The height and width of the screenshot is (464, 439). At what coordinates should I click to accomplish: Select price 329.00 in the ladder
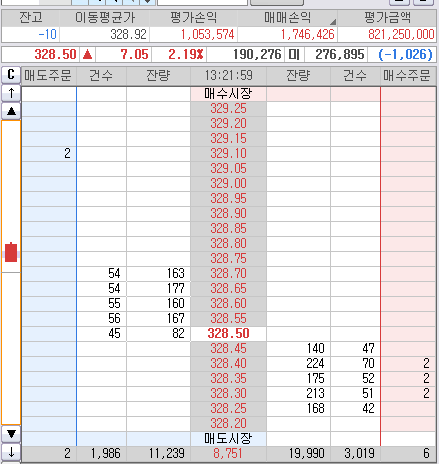pyautogui.click(x=228, y=184)
